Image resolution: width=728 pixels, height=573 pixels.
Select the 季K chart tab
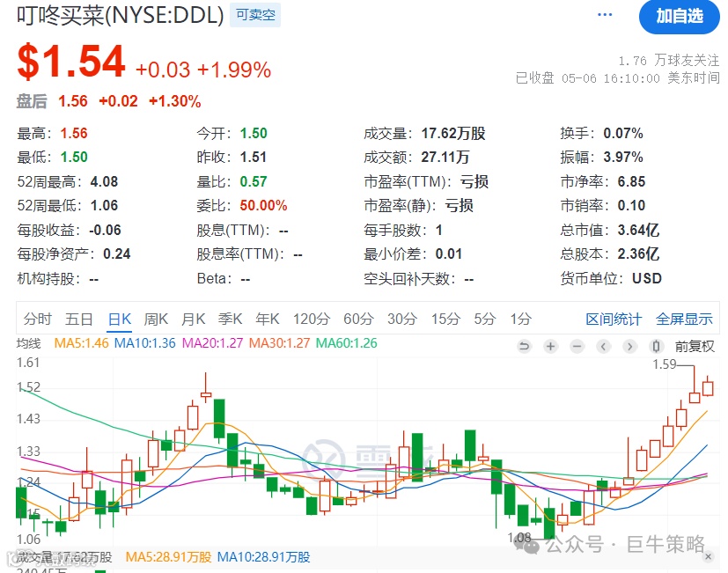click(231, 319)
